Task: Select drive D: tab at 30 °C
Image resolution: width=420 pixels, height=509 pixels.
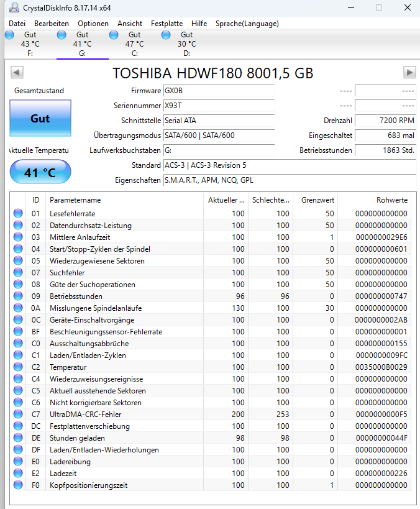Action: pos(186,44)
